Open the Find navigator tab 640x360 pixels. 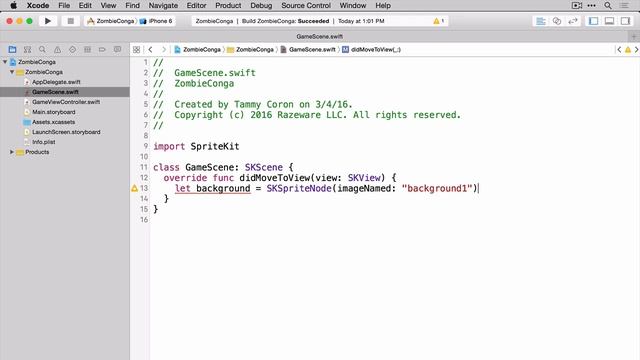click(x=42, y=49)
